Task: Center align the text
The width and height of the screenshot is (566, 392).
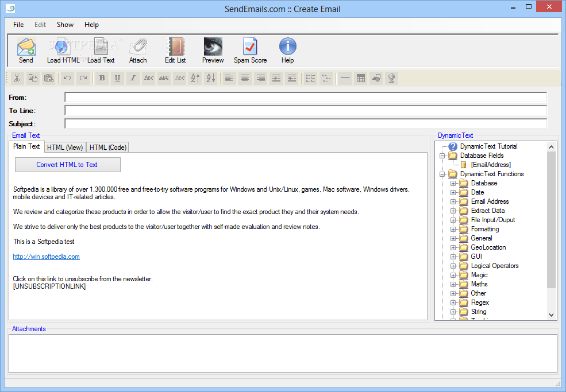Action: [x=245, y=78]
